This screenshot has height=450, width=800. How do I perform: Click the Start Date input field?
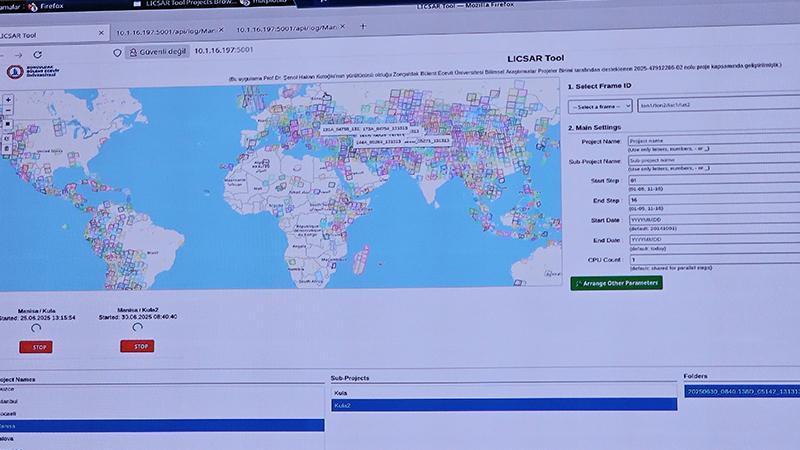point(712,219)
